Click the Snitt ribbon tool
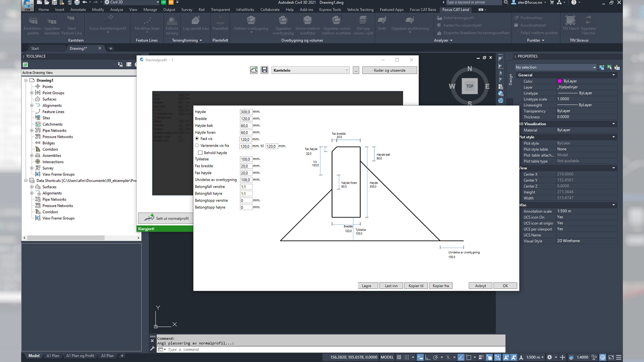This screenshot has height=362, width=644. (x=382, y=23)
